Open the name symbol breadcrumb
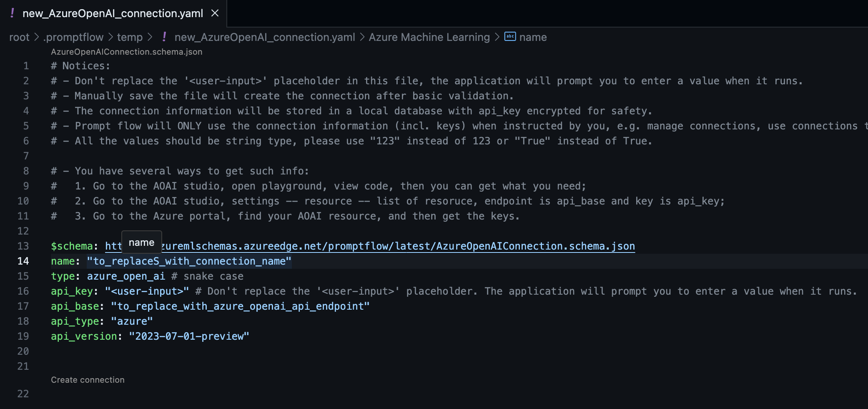 tap(533, 37)
